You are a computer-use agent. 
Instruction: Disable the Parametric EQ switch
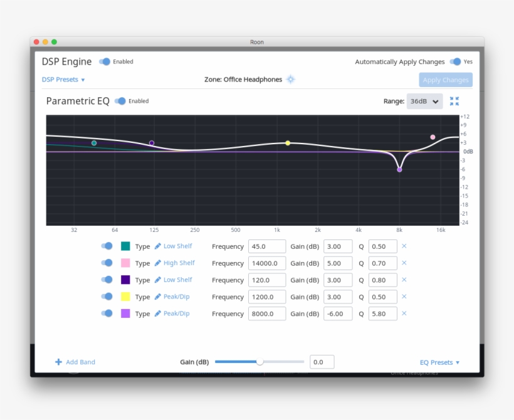pyautogui.click(x=120, y=101)
